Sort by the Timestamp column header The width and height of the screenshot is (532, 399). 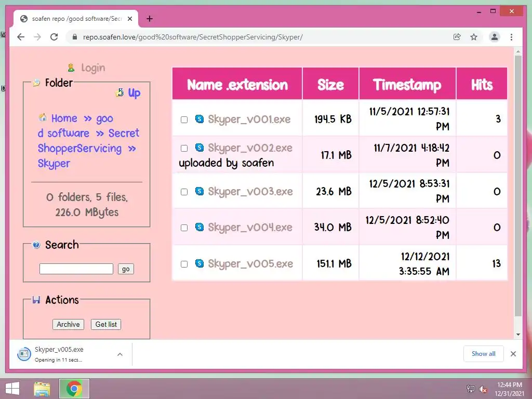[407, 85]
